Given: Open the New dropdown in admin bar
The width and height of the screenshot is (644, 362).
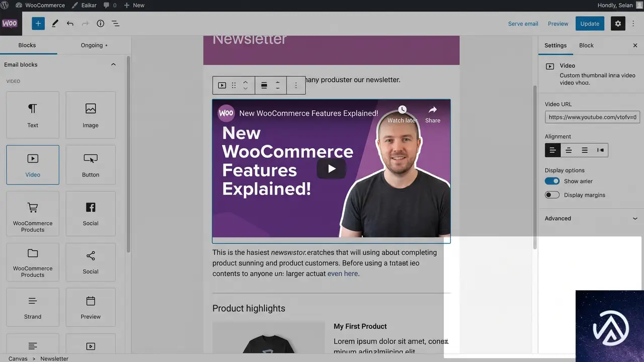Looking at the screenshot, I should [x=134, y=5].
